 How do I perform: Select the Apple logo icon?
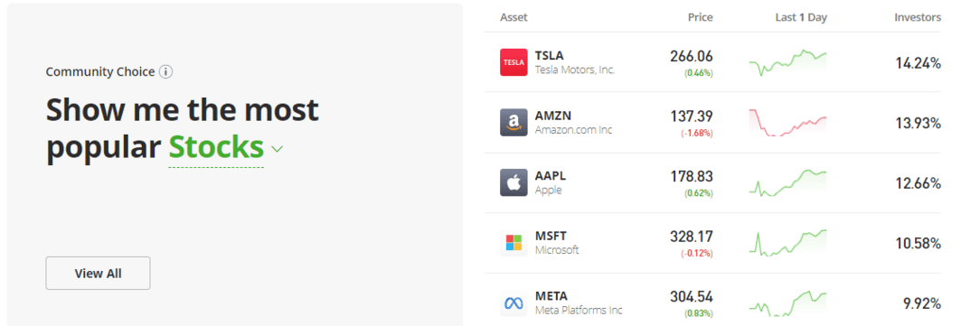(514, 182)
